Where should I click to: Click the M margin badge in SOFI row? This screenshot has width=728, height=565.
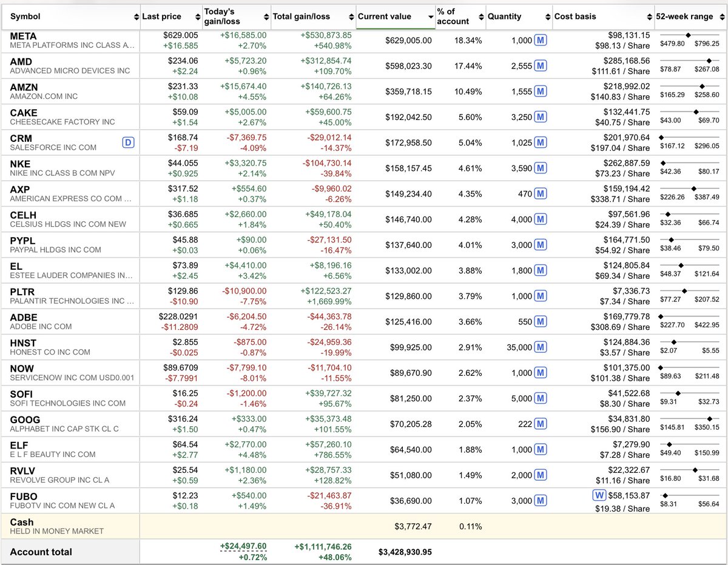[541, 399]
